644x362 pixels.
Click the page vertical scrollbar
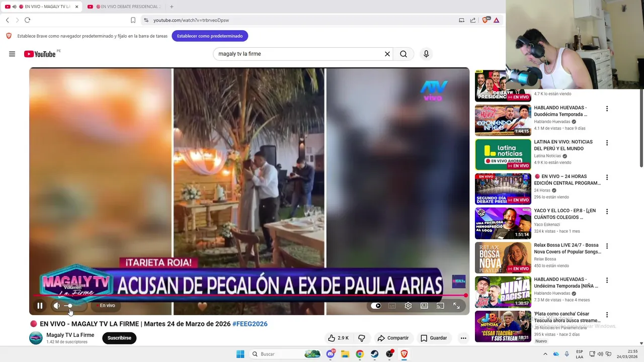[641, 128]
